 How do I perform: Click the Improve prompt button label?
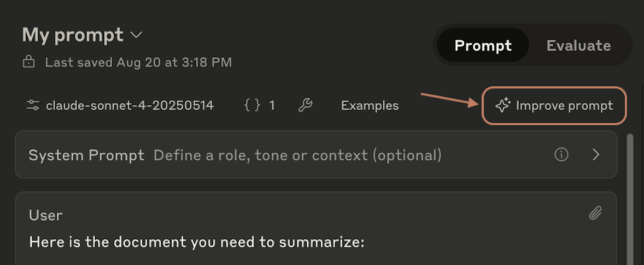(564, 105)
